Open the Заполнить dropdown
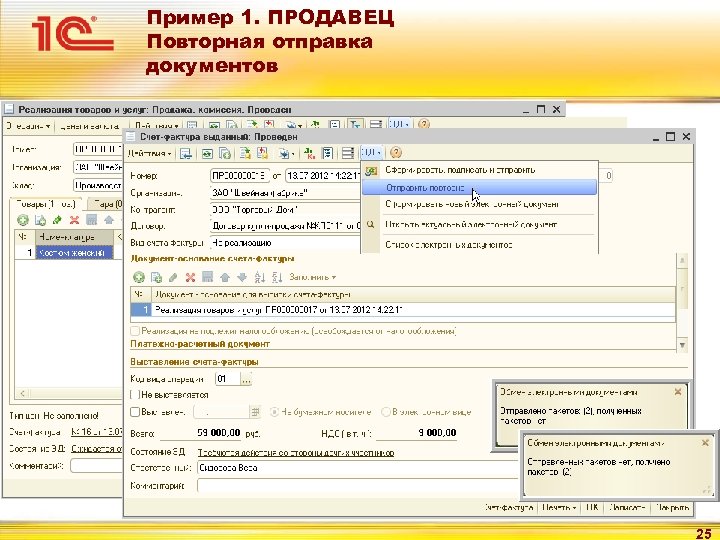 click(x=313, y=277)
